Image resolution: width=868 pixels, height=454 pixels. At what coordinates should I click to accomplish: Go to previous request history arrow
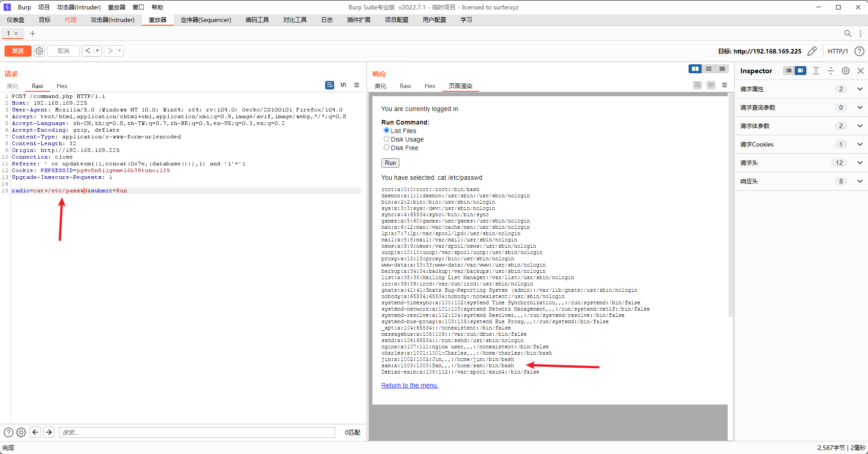[x=88, y=51]
